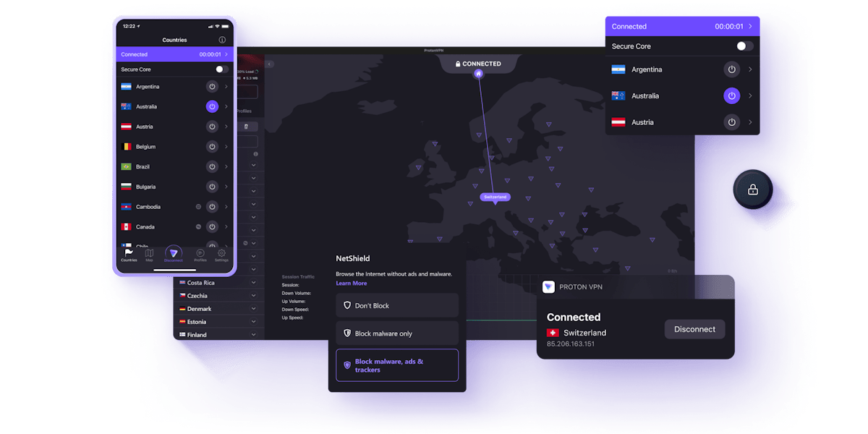The image size is (868, 434).
Task: Switch to Countries tab on phone
Action: (129, 255)
